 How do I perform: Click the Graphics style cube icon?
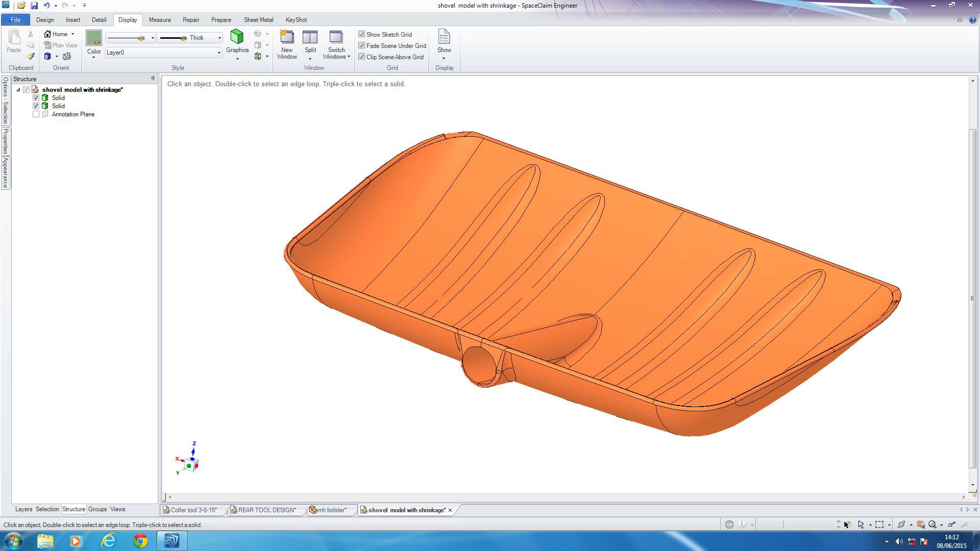[237, 37]
